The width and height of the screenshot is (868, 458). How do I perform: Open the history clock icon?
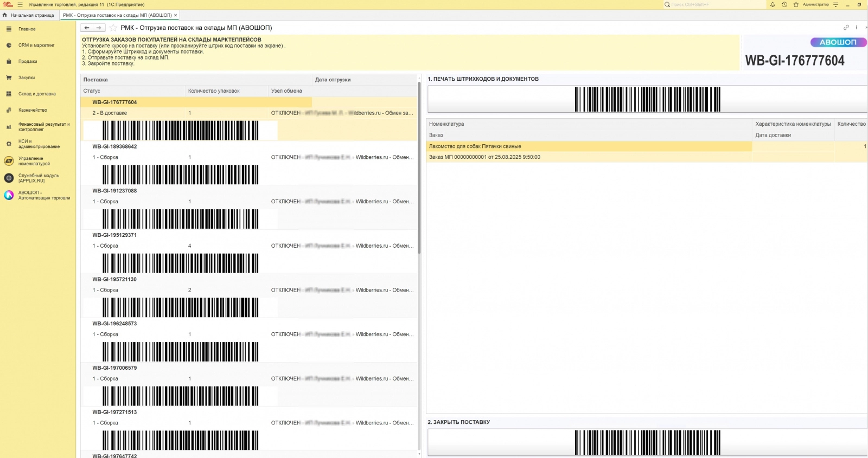pos(784,4)
